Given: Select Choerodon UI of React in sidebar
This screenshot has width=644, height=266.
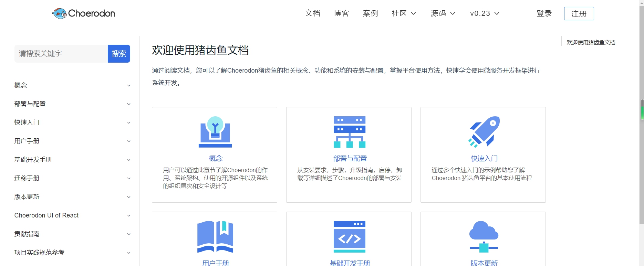Looking at the screenshot, I should 46,215.
